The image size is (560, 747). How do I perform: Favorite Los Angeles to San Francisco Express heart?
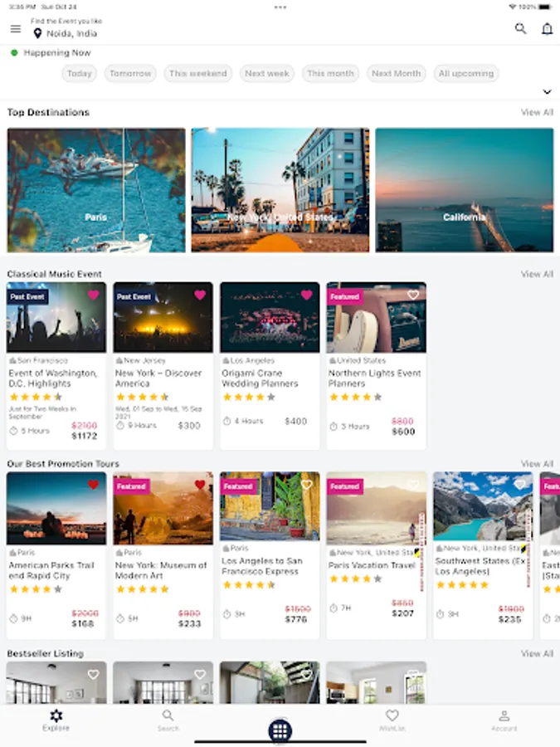307,485
